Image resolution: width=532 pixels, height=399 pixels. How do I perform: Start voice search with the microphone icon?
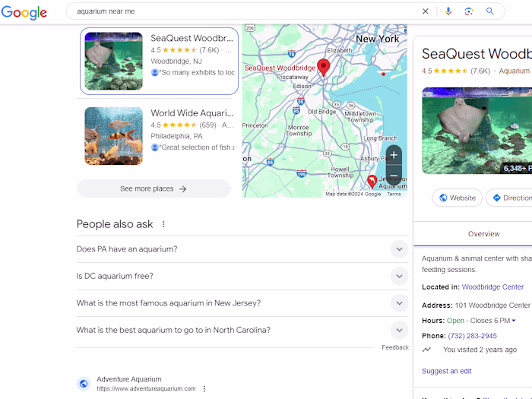(x=448, y=11)
